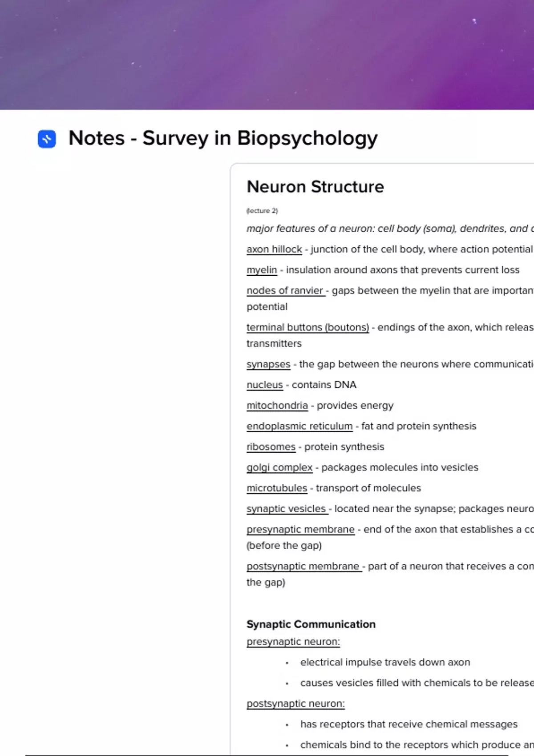Viewport: 534px width, 756px height.
Task: Click the underlined word "synapses"
Action: pos(268,365)
